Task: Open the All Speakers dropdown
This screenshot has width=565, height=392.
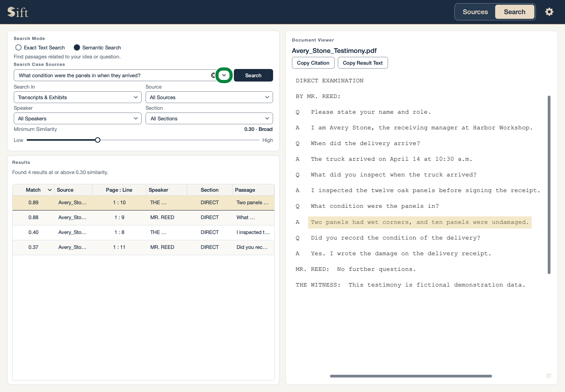Action: pos(78,118)
